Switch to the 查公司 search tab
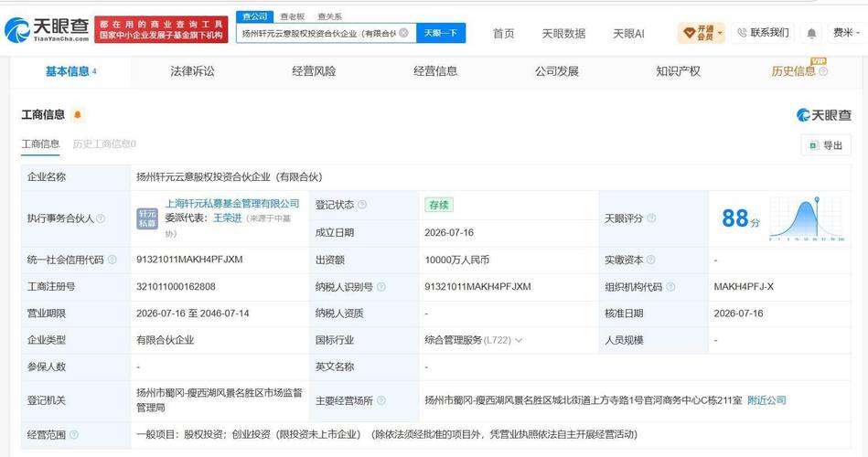 coord(254,16)
